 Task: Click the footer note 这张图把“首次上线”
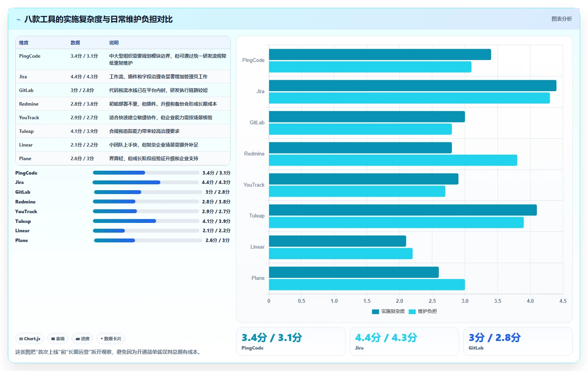tap(109, 352)
